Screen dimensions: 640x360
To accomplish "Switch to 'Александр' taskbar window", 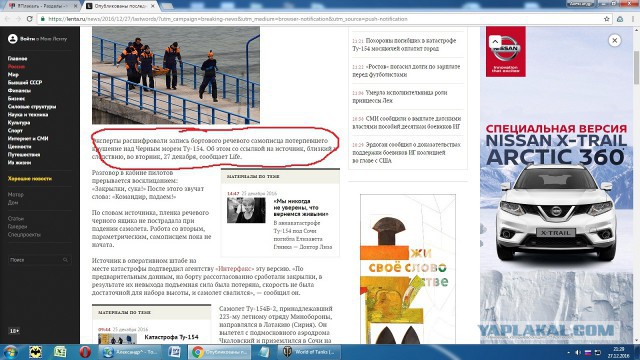I will point(130,352).
